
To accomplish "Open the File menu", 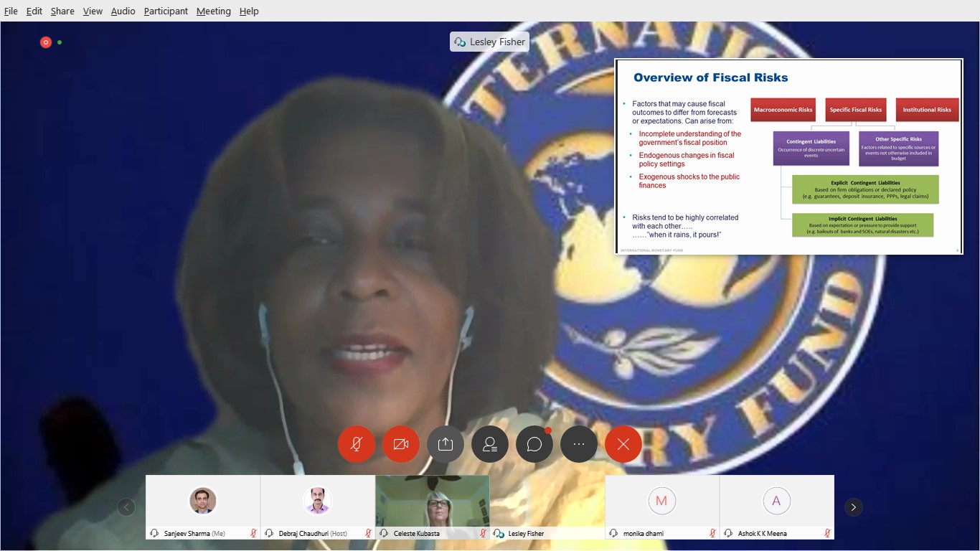I will click(11, 11).
